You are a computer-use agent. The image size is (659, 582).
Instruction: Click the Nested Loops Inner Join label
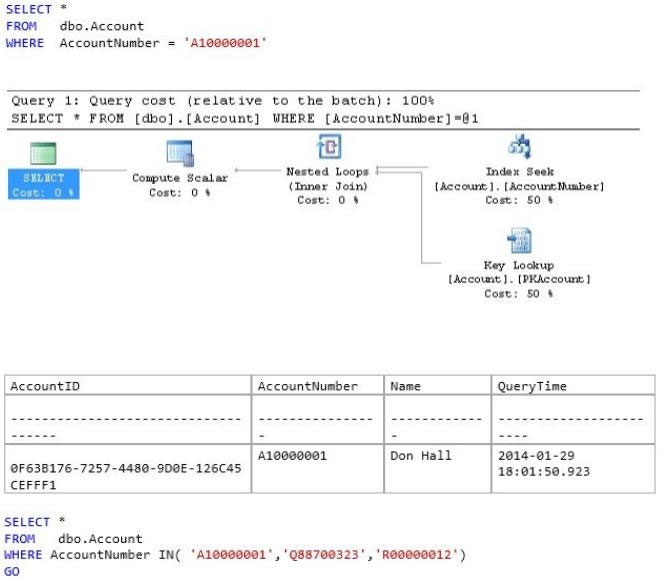tap(328, 186)
